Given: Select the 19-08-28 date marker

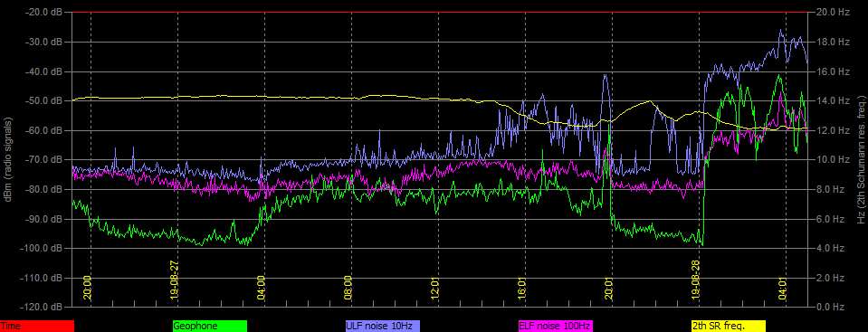Looking at the screenshot, I should 696,280.
